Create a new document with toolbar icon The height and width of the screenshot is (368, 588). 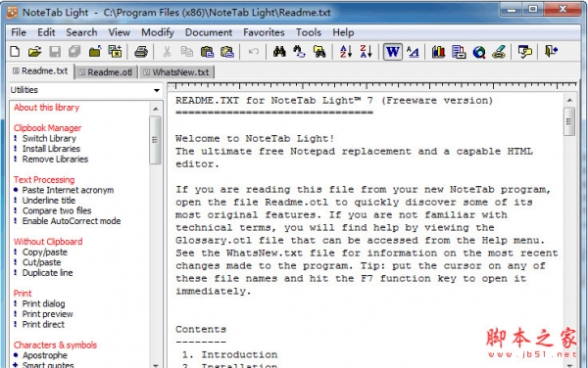(15, 51)
